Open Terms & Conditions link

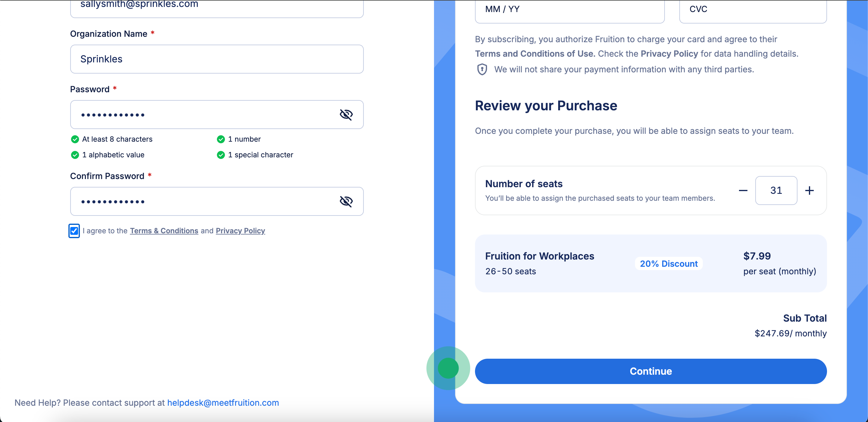pos(164,231)
